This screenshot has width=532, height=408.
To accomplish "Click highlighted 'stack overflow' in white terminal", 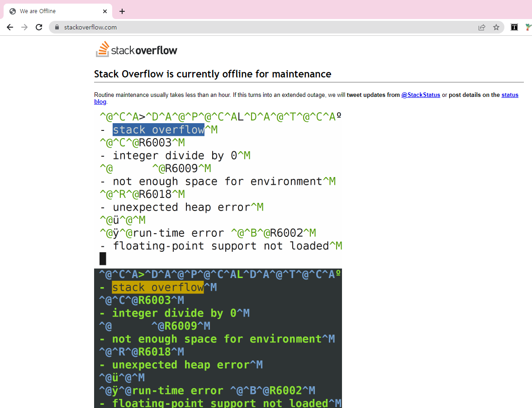I will pyautogui.click(x=158, y=130).
